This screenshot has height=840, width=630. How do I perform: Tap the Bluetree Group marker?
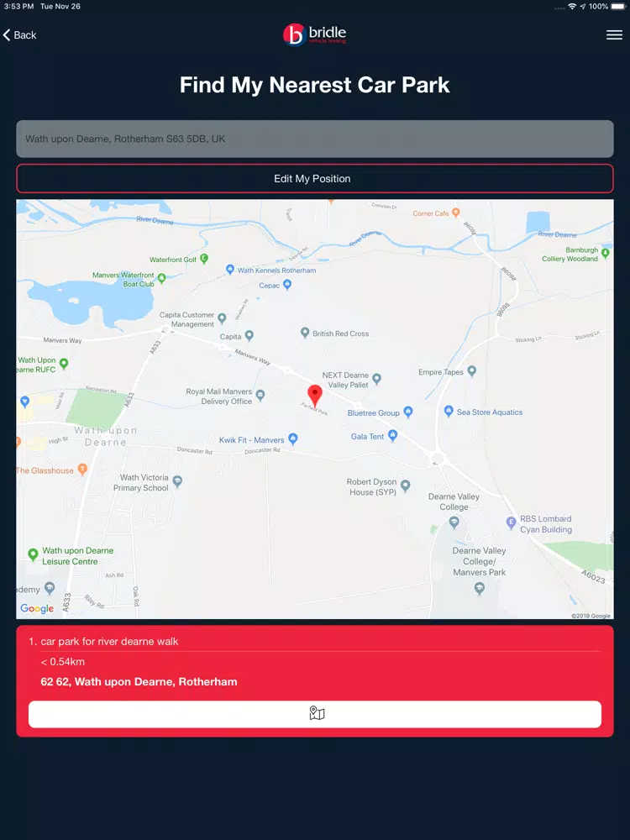[x=408, y=412]
